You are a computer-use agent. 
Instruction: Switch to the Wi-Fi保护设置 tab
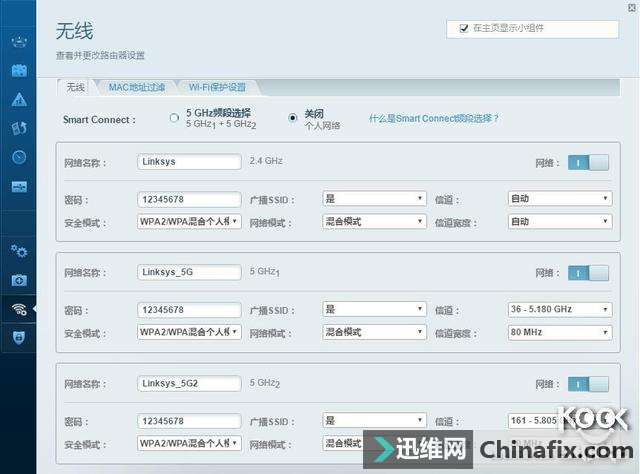[217, 87]
